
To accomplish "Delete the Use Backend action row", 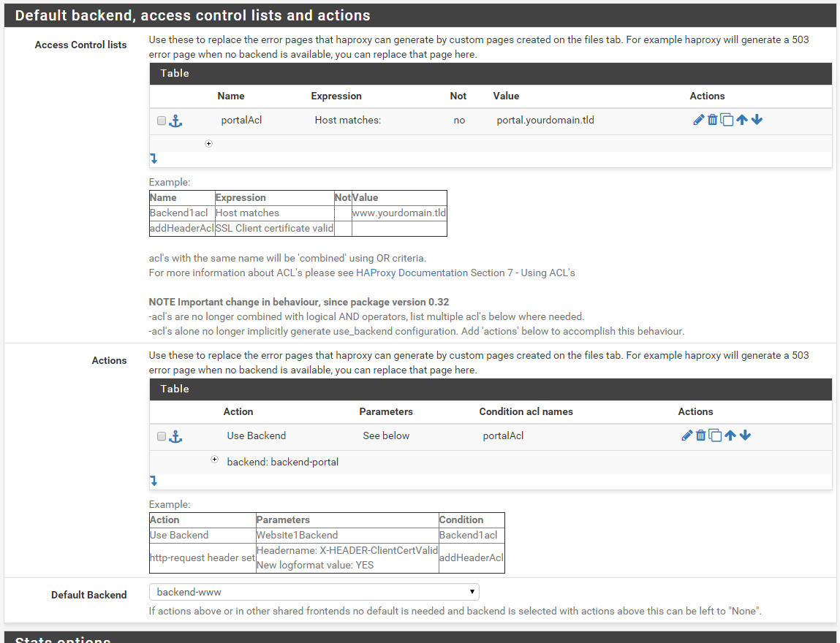I will 700,435.
